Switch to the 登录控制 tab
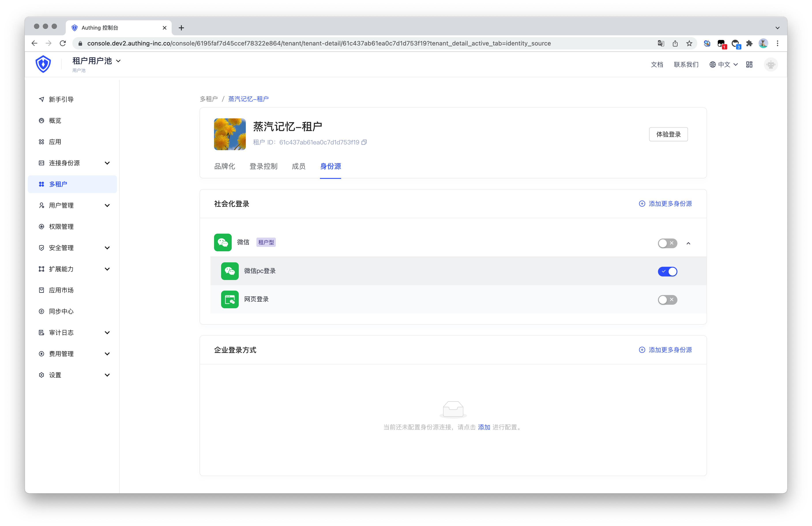 pyautogui.click(x=263, y=166)
